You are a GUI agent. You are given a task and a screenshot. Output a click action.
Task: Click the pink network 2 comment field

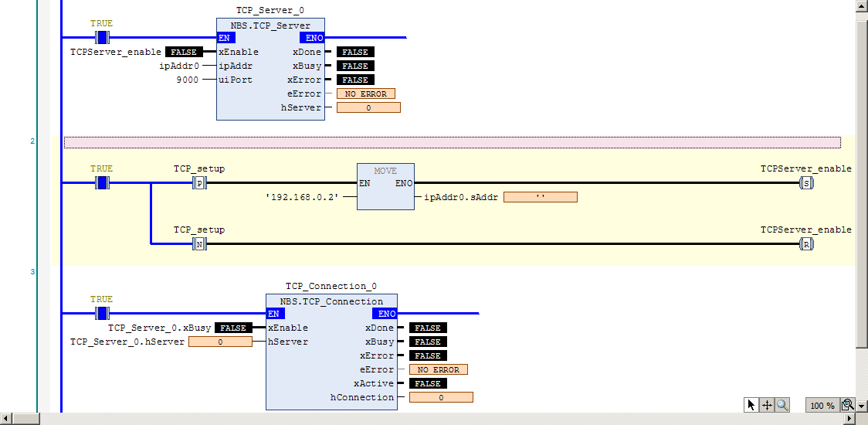pyautogui.click(x=453, y=142)
